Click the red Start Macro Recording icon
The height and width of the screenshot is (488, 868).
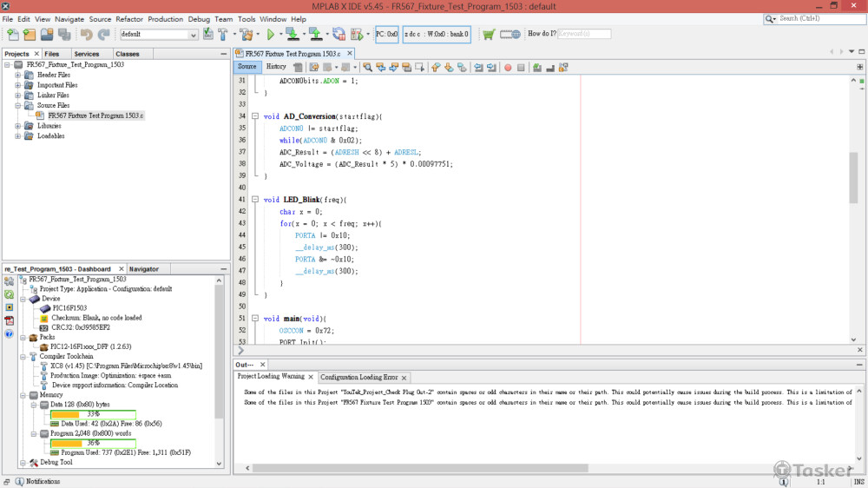(508, 67)
